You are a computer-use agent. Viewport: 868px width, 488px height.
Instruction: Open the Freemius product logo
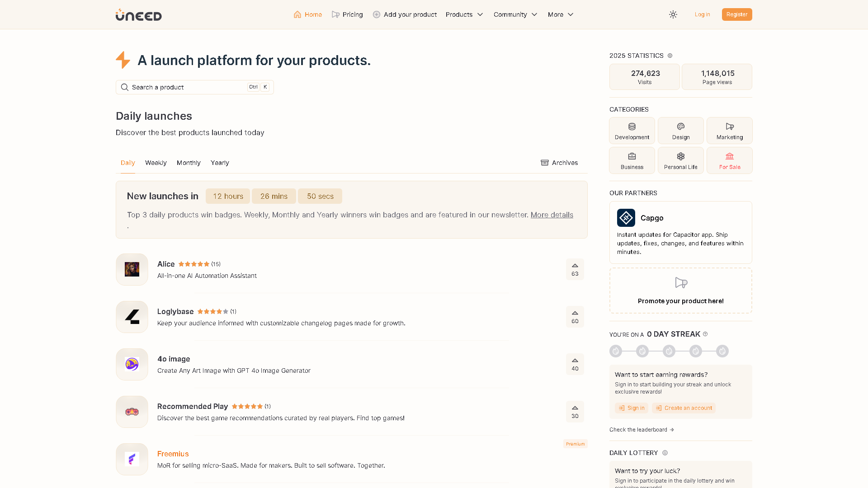(x=132, y=459)
